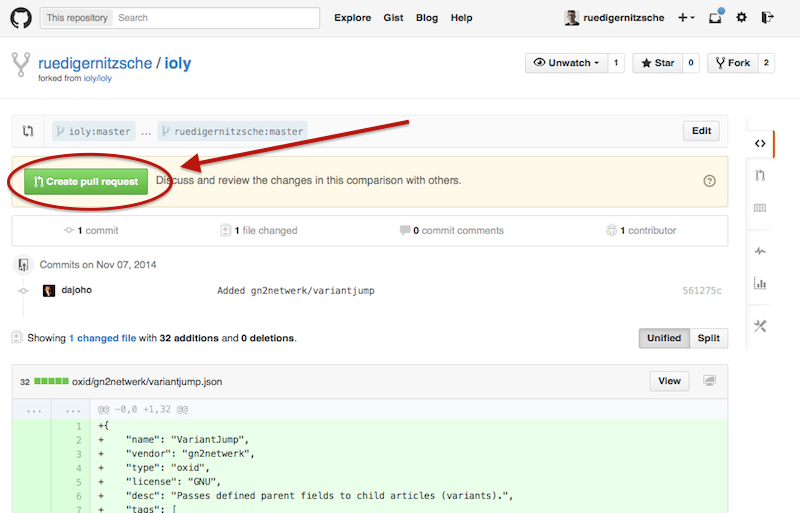Open Pull Requests sidebar icon

[x=760, y=176]
